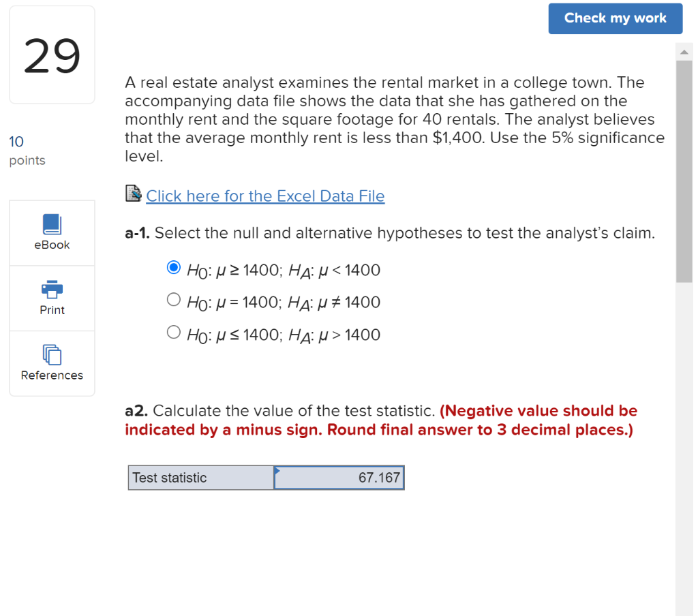Click the Excel file icon beside the data link
This screenshot has width=698, height=616.
click(x=132, y=194)
